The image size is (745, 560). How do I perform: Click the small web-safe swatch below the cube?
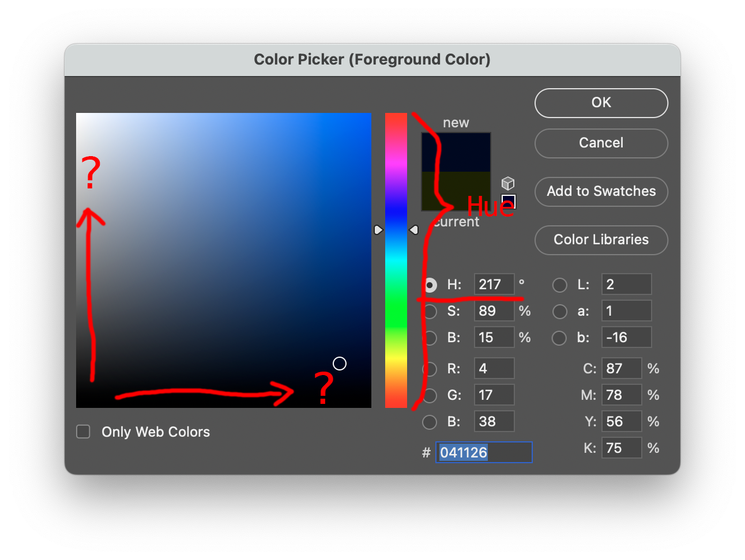(x=508, y=202)
